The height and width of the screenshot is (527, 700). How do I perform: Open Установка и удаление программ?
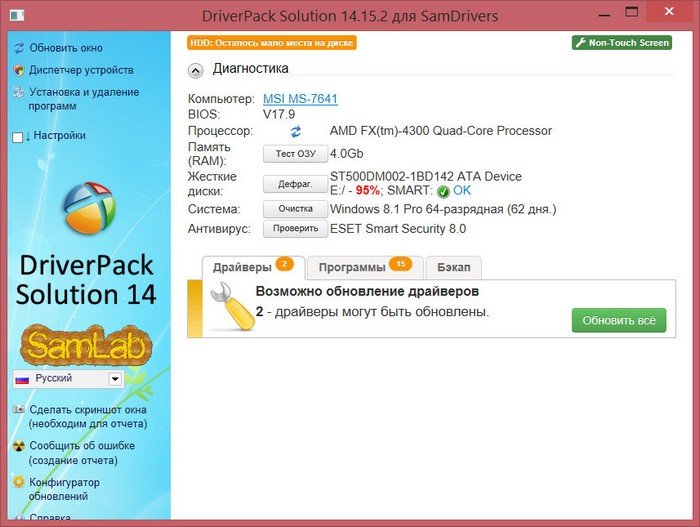point(84,99)
